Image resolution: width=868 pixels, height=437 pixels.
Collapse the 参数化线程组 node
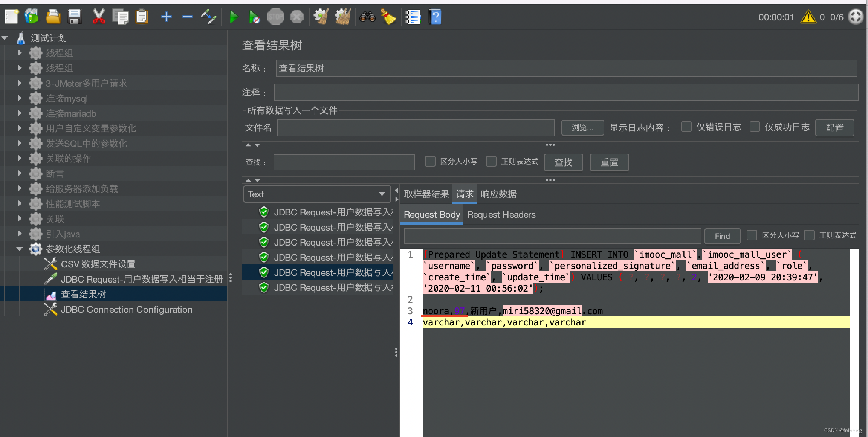click(x=20, y=249)
